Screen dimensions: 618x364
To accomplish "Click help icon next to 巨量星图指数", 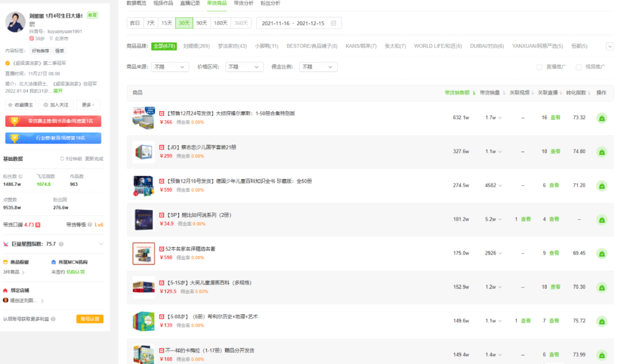I will [61, 244].
